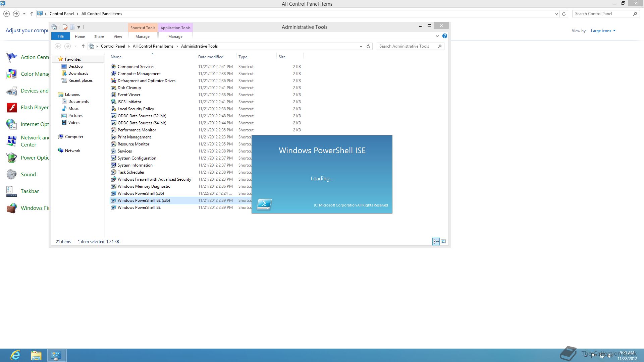Select Network in the navigation pane

click(x=72, y=151)
